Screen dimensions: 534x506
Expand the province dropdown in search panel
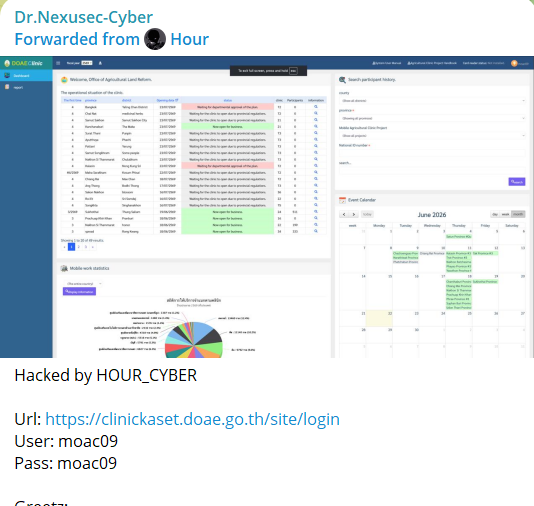432,118
